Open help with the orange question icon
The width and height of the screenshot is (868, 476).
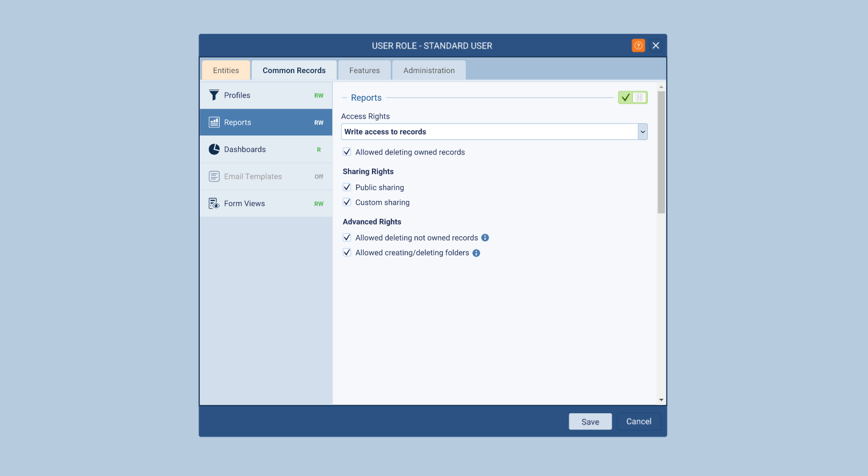coord(638,46)
